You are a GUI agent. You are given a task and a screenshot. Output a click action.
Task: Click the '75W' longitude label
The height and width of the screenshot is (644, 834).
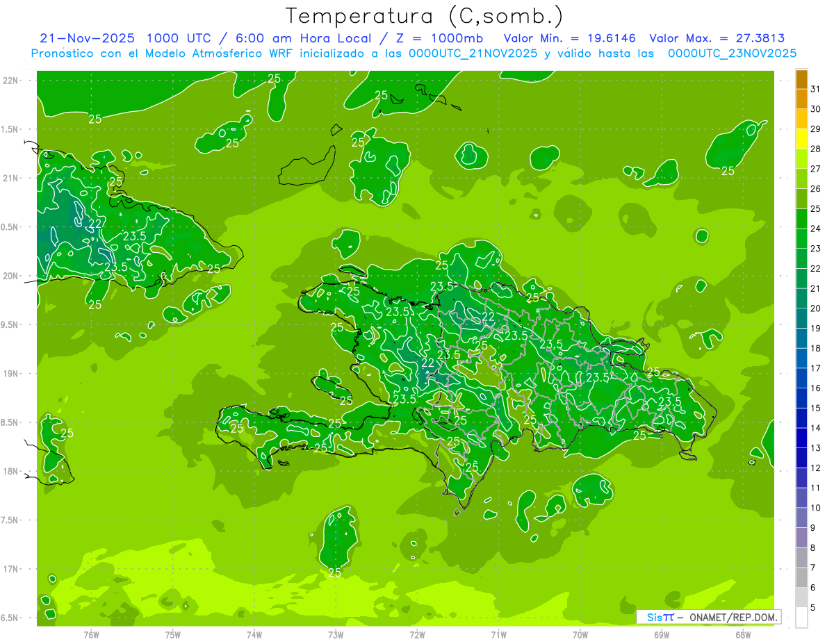pos(172,635)
